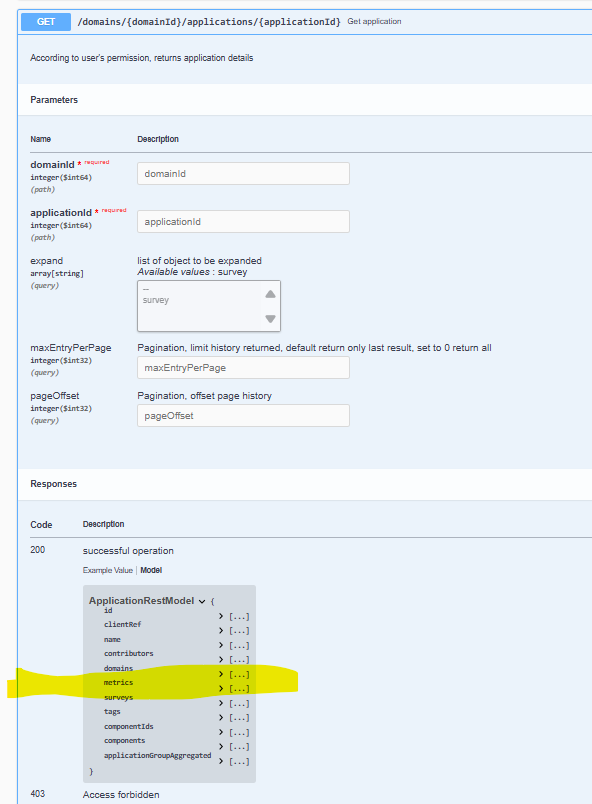Image resolution: width=592 pixels, height=804 pixels.
Task: Expand the clientRef property arrow
Action: point(221,630)
